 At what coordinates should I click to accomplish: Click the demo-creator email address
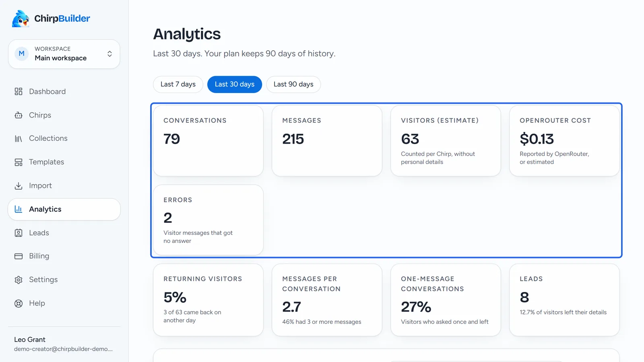[x=63, y=349]
